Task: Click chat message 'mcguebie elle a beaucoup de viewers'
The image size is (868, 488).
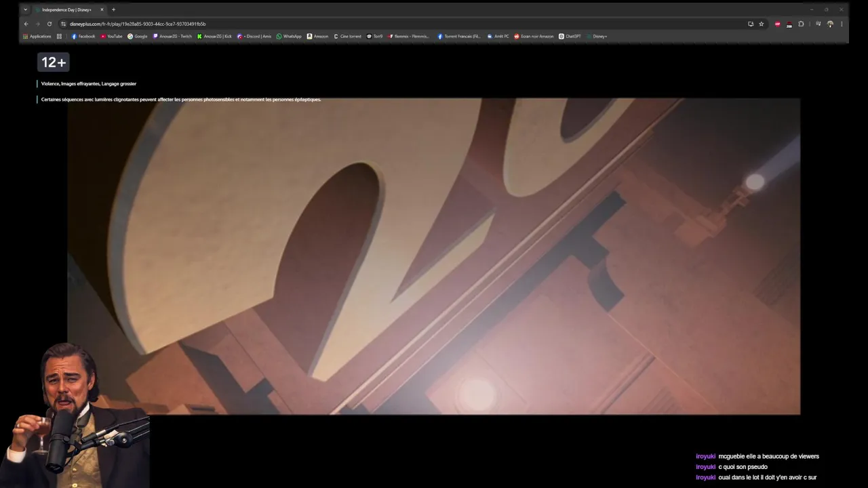Action: point(757,456)
